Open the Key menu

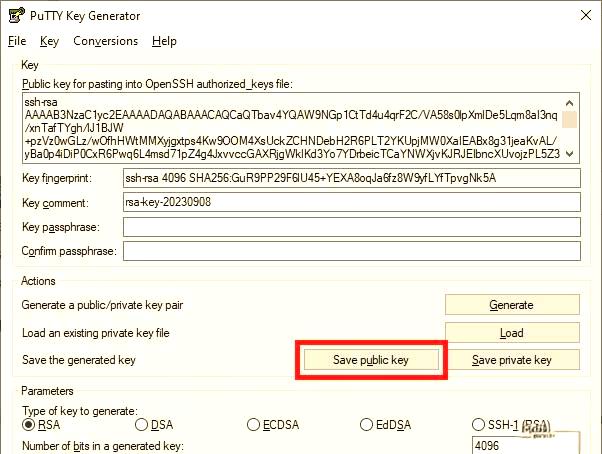50,41
